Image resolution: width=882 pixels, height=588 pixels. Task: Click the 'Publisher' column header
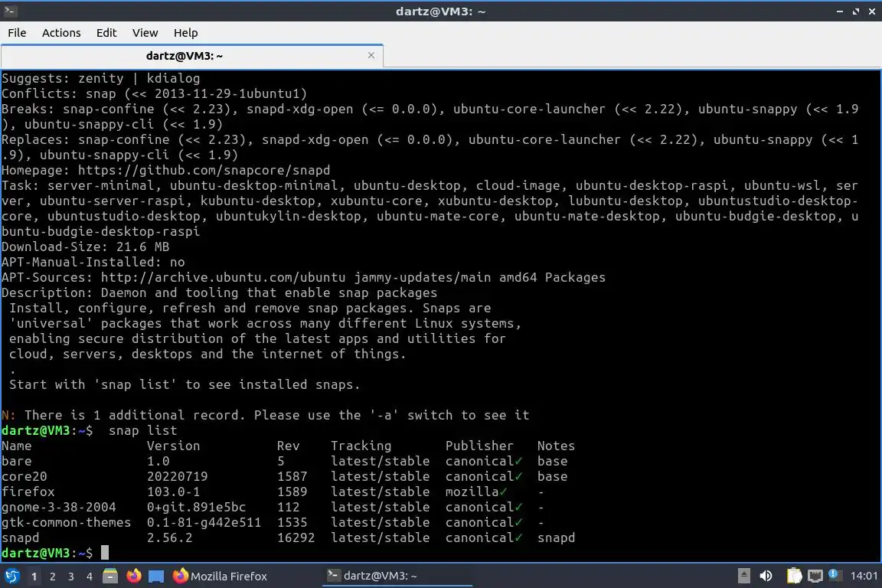479,446
